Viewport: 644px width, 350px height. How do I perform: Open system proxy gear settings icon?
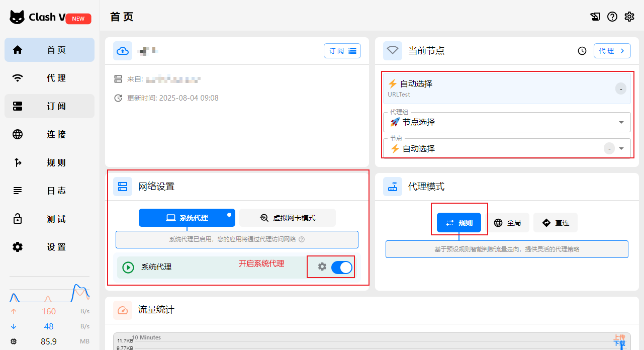[322, 267]
